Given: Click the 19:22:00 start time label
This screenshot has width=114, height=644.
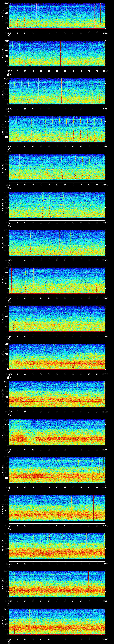Looking at the screenshot, I should [9, 260].
